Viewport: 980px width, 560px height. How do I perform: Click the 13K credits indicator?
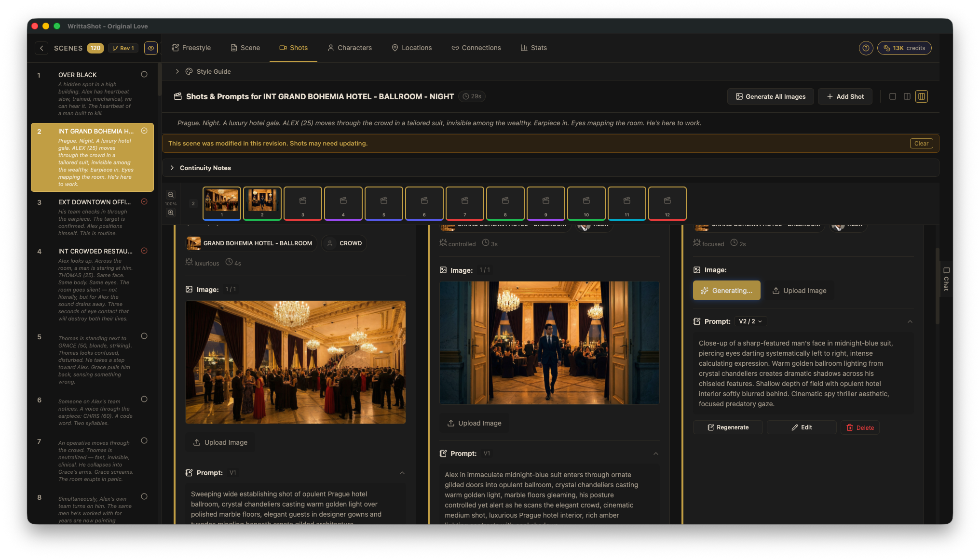click(904, 48)
